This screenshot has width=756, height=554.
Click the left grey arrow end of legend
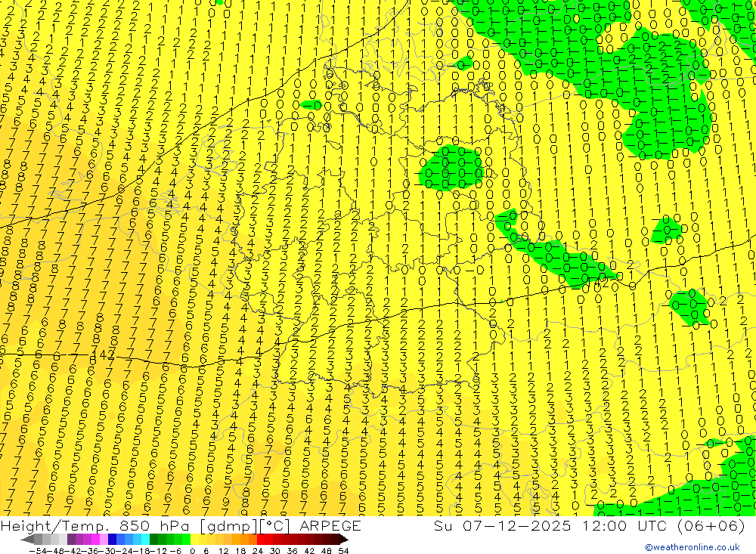click(27, 540)
